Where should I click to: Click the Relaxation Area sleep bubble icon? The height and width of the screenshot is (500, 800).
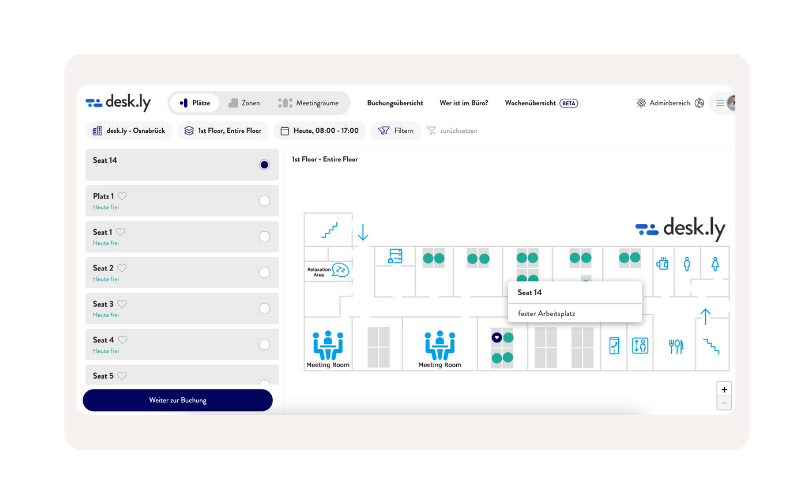pyautogui.click(x=340, y=269)
